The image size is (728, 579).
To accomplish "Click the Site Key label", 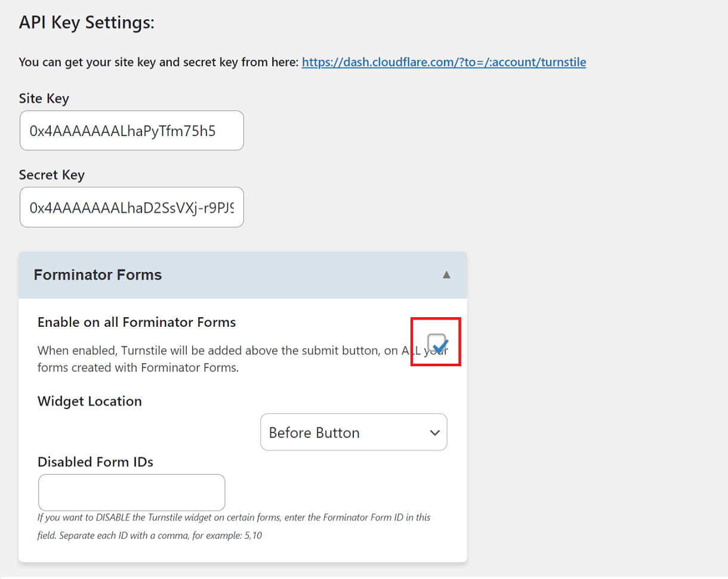I will tap(44, 98).
